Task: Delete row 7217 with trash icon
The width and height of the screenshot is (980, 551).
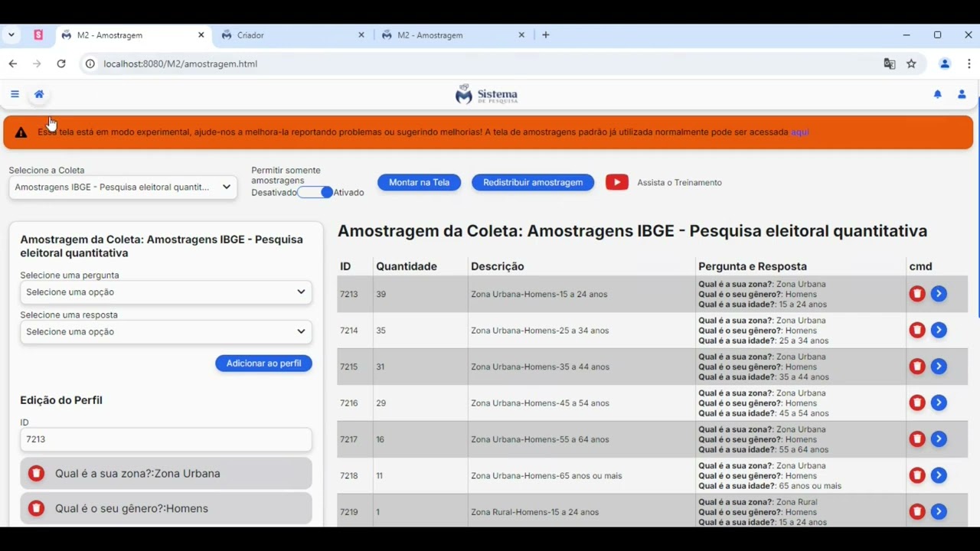Action: click(x=917, y=439)
